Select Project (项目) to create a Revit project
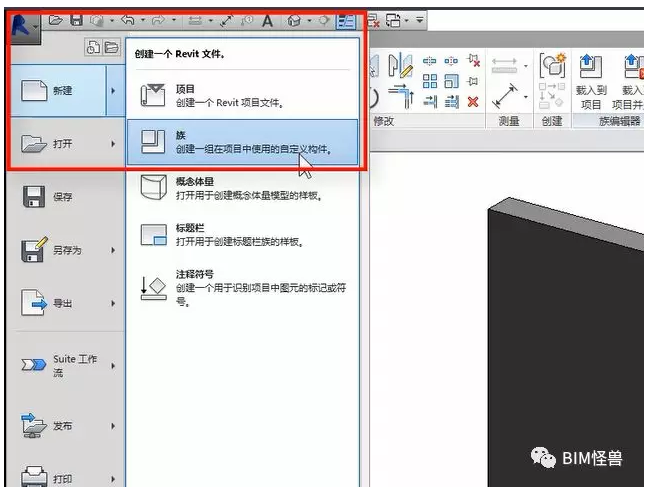649x491 pixels. (x=241, y=95)
